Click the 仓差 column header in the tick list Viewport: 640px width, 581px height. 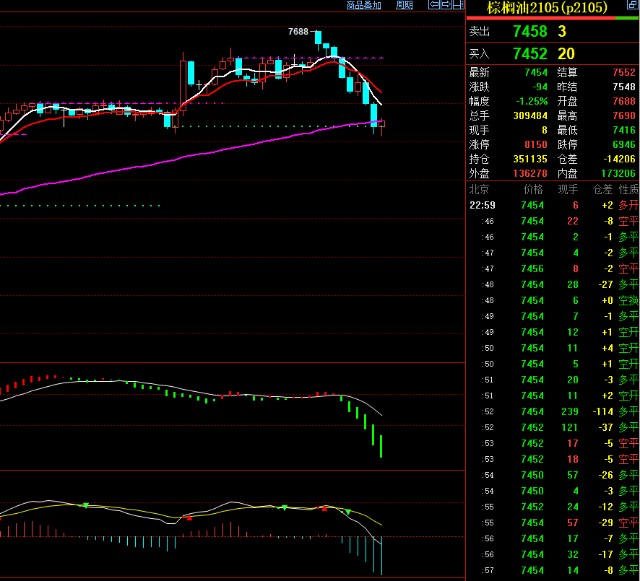coord(602,189)
